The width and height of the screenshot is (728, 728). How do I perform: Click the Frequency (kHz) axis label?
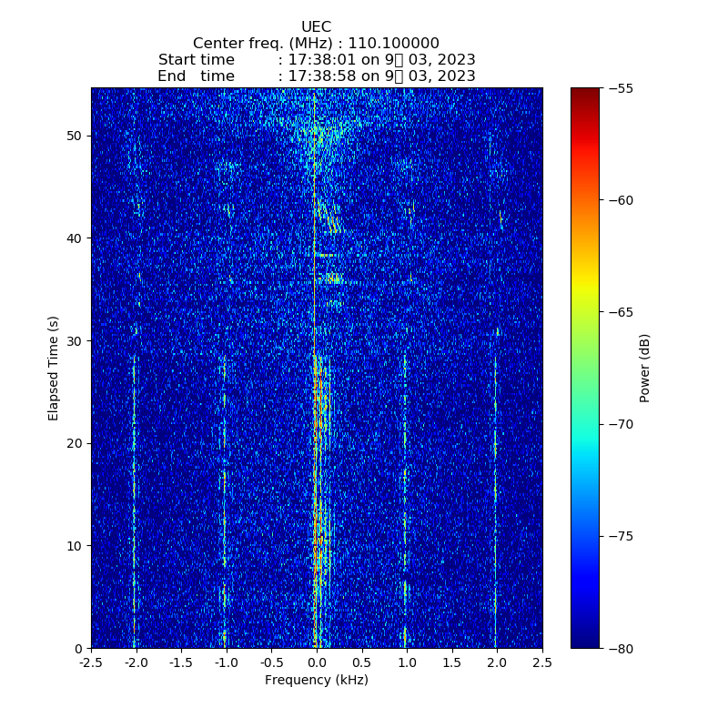click(316, 681)
